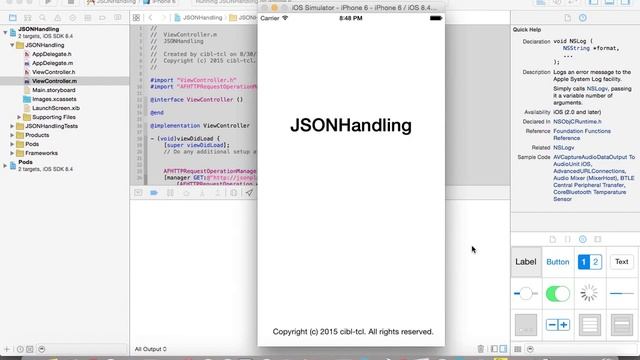Go back in editor history
The image size is (640, 360).
(x=151, y=18)
